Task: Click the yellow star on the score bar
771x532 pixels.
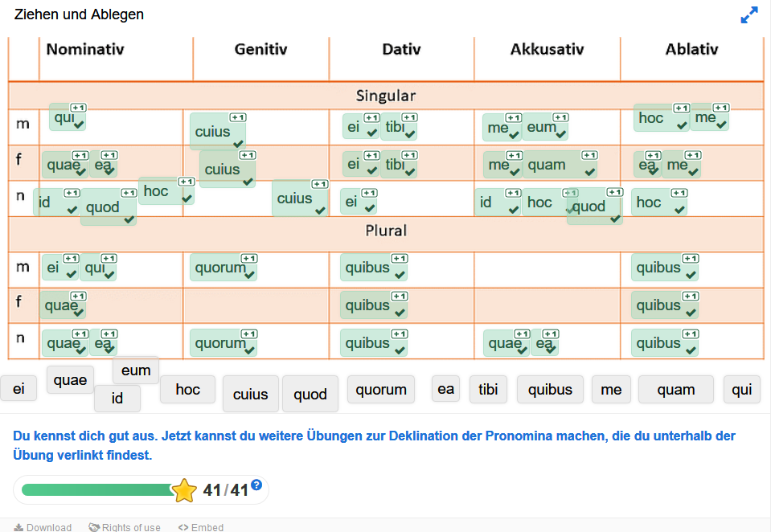Action: pos(184,490)
